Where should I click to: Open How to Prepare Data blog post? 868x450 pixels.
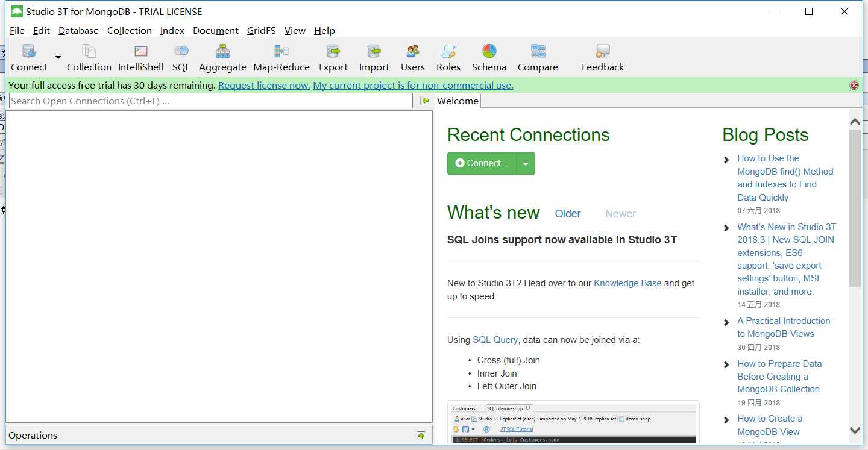point(779,377)
